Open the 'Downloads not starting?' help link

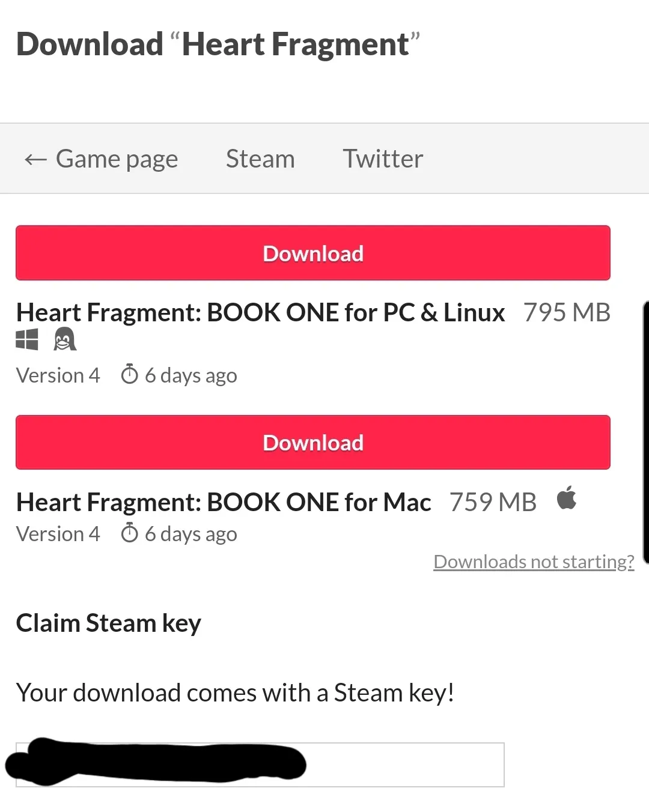coord(534,562)
